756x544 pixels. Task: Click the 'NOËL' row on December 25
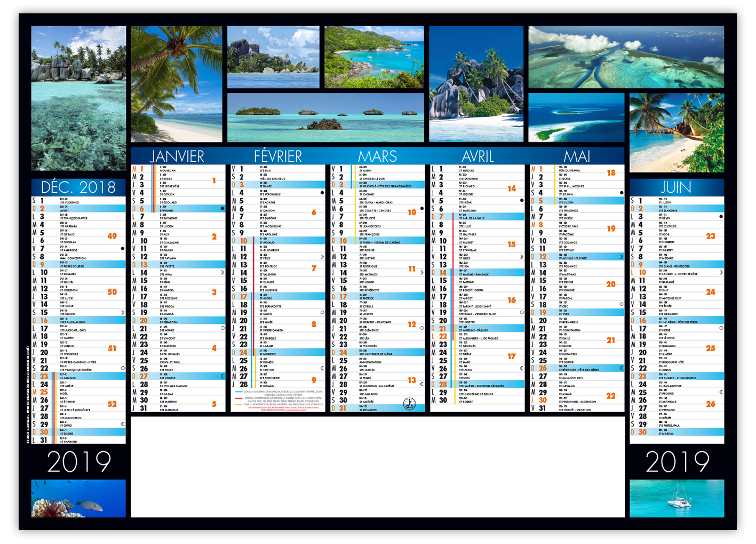[78, 392]
